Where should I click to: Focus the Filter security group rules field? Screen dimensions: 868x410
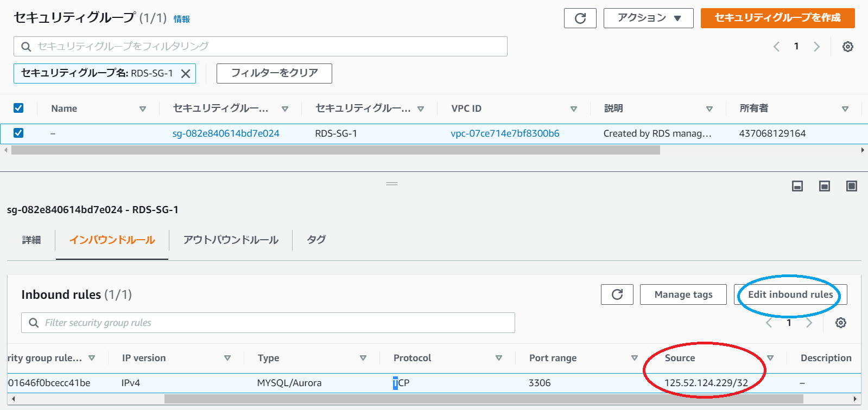268,323
